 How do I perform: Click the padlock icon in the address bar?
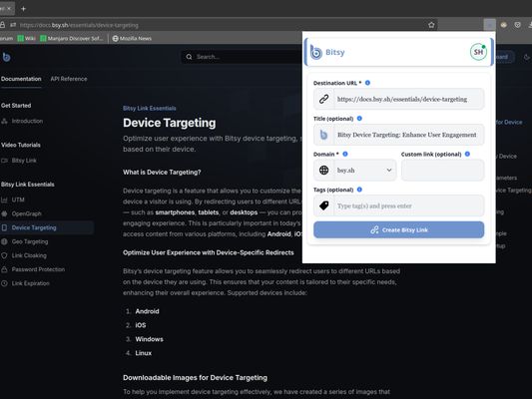pyautogui.click(x=2, y=25)
